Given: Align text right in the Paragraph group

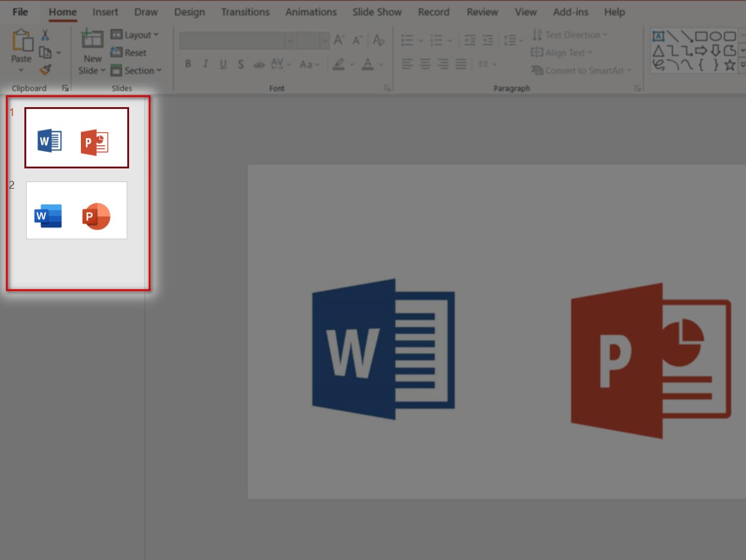Looking at the screenshot, I should tap(443, 64).
